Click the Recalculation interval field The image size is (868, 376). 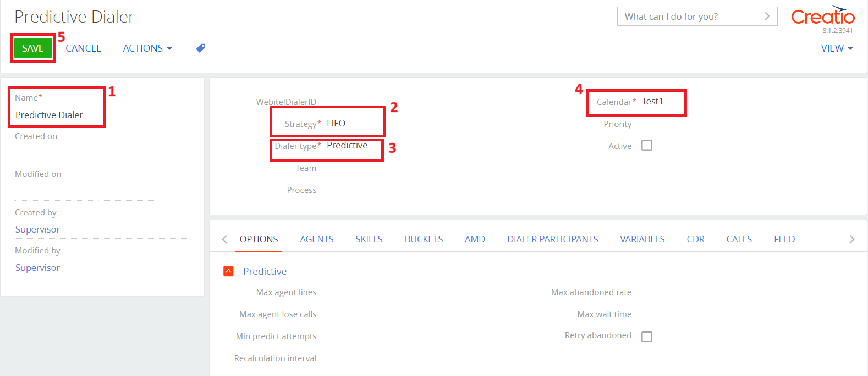click(x=419, y=358)
